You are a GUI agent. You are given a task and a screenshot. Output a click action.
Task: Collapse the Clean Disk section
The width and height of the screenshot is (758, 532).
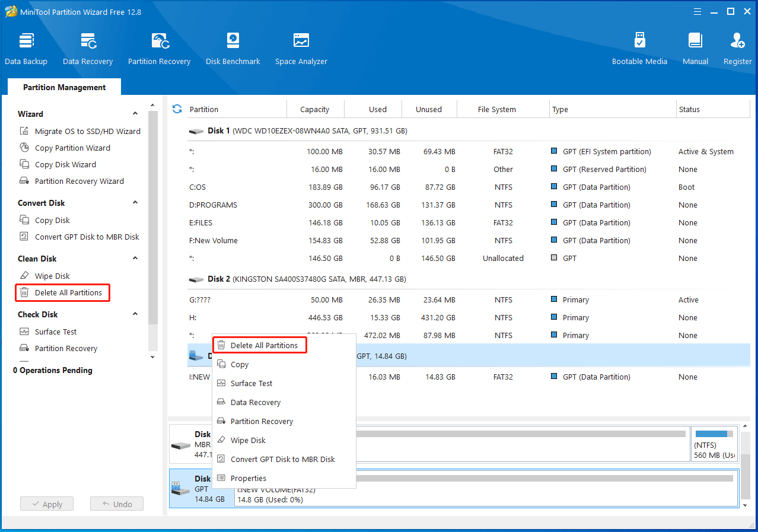coord(135,259)
